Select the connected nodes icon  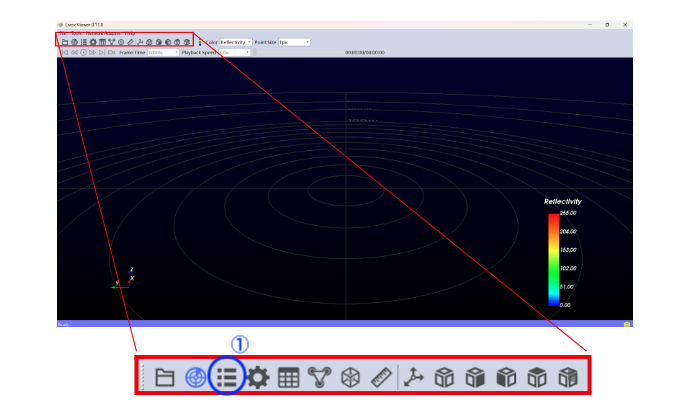tap(320, 377)
